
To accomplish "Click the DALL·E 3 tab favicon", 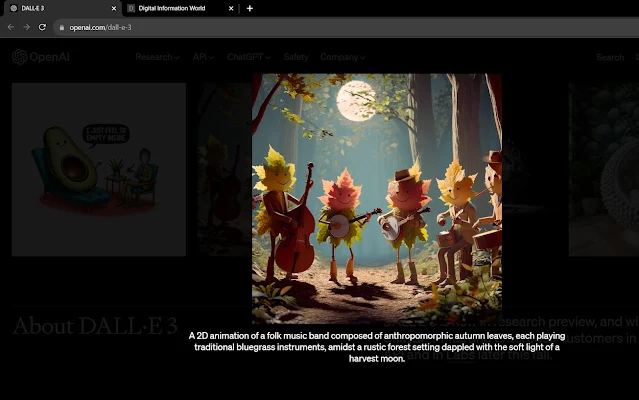I will tap(14, 8).
